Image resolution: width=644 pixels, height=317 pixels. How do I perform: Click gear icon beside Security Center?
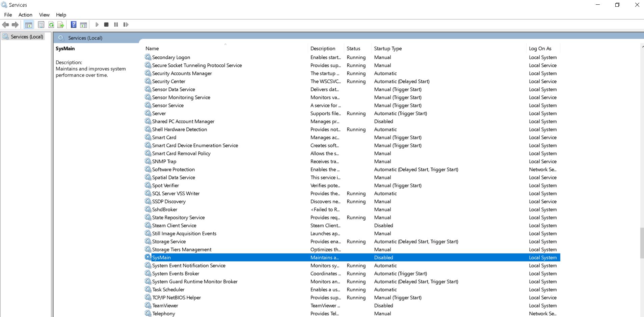tap(148, 81)
